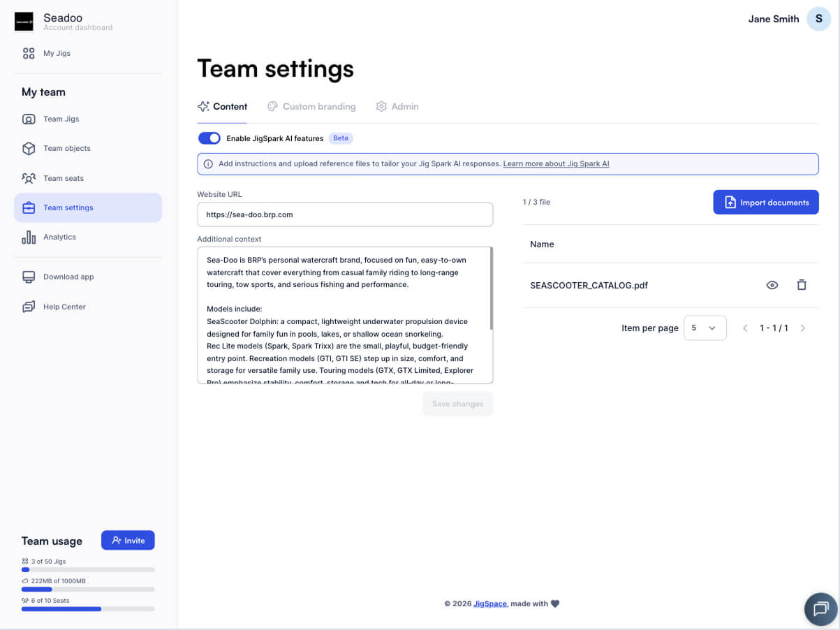
Task: Click the Import documents button
Action: point(766,203)
